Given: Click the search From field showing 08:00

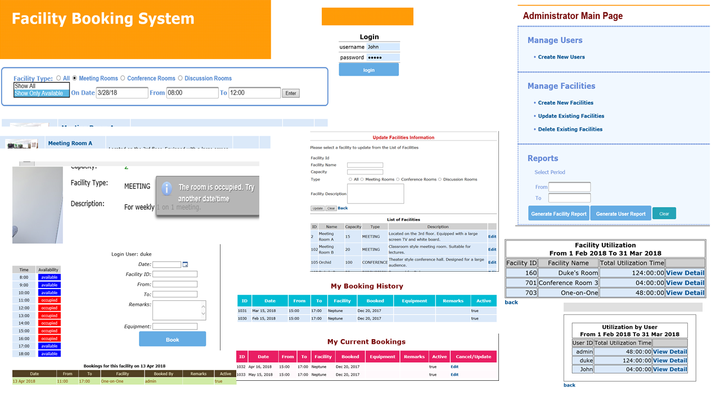Looking at the screenshot, I should [192, 93].
